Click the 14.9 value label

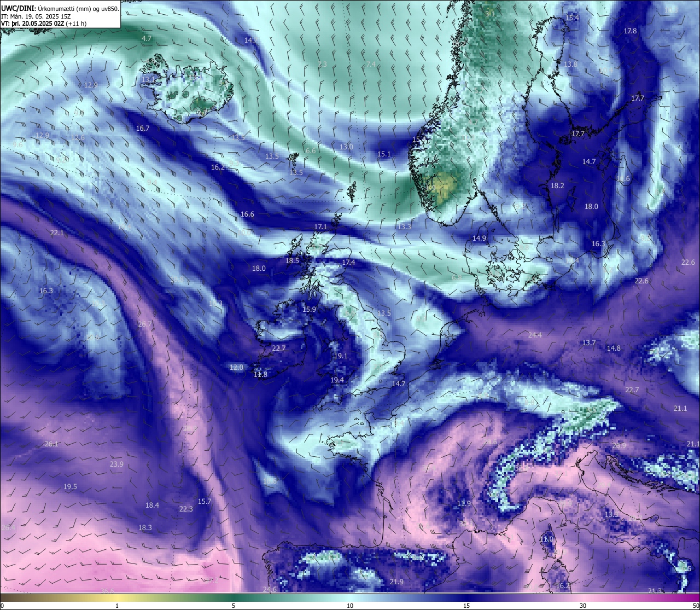(479, 239)
